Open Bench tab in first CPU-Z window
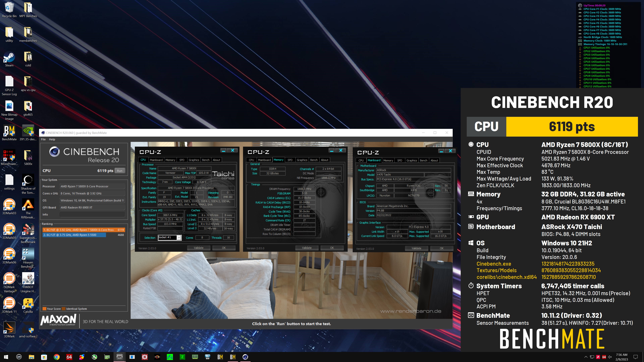The width and height of the screenshot is (644, 362). pyautogui.click(x=206, y=160)
